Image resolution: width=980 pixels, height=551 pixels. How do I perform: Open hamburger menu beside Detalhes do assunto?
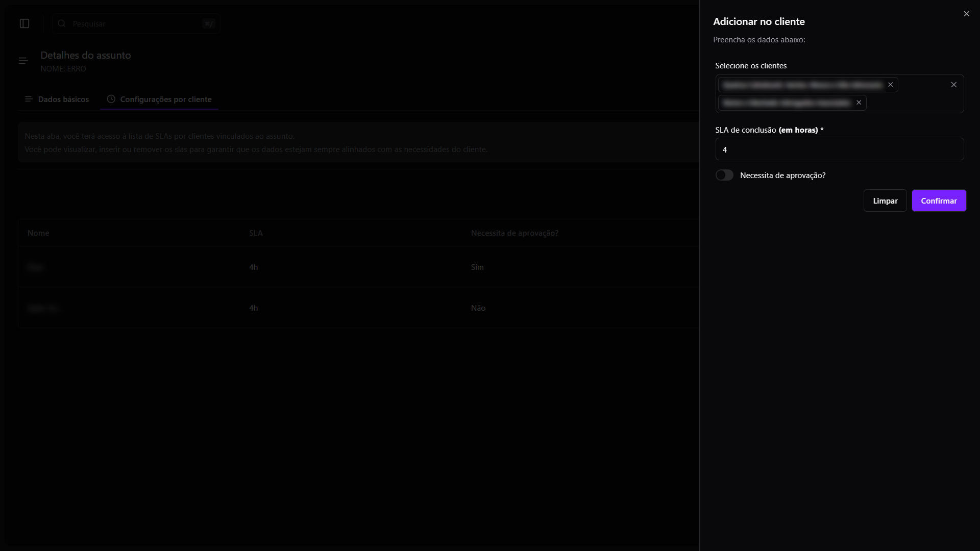click(x=23, y=61)
